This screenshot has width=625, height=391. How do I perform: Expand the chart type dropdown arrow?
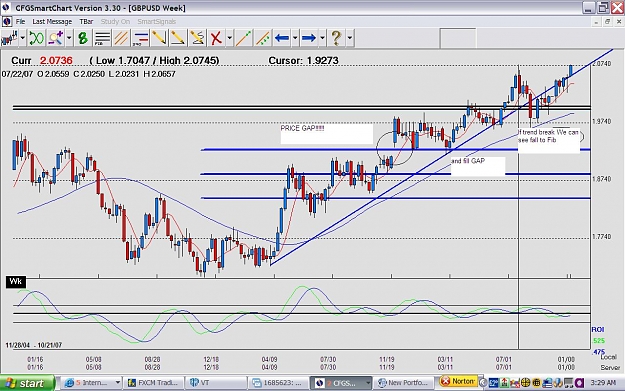tap(23, 38)
